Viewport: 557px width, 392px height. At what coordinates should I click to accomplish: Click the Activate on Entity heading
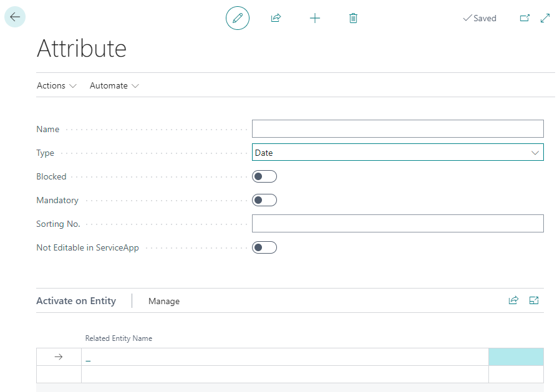pos(76,301)
